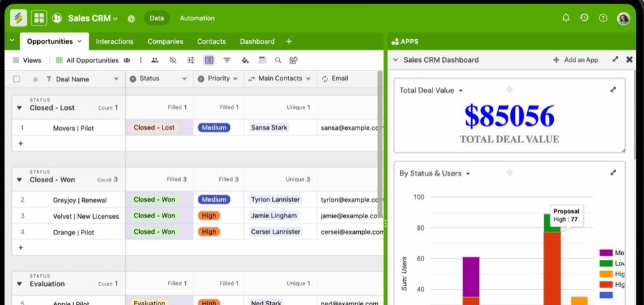Image resolution: width=644 pixels, height=305 pixels.
Task: Click the export share view icon
Action: (293, 61)
